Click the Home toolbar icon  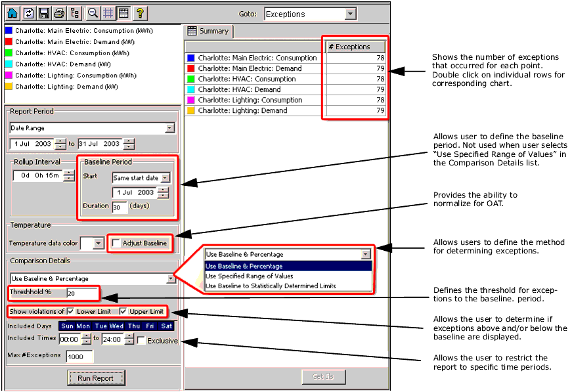(x=12, y=13)
